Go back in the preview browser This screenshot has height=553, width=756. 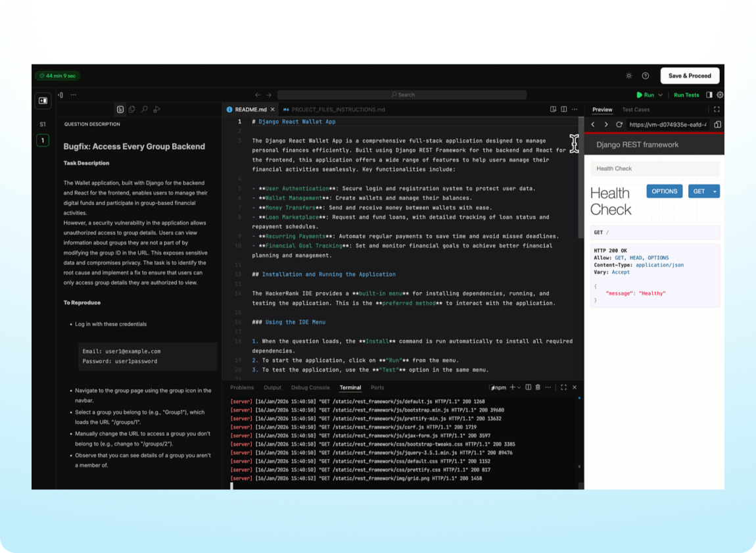tap(593, 124)
